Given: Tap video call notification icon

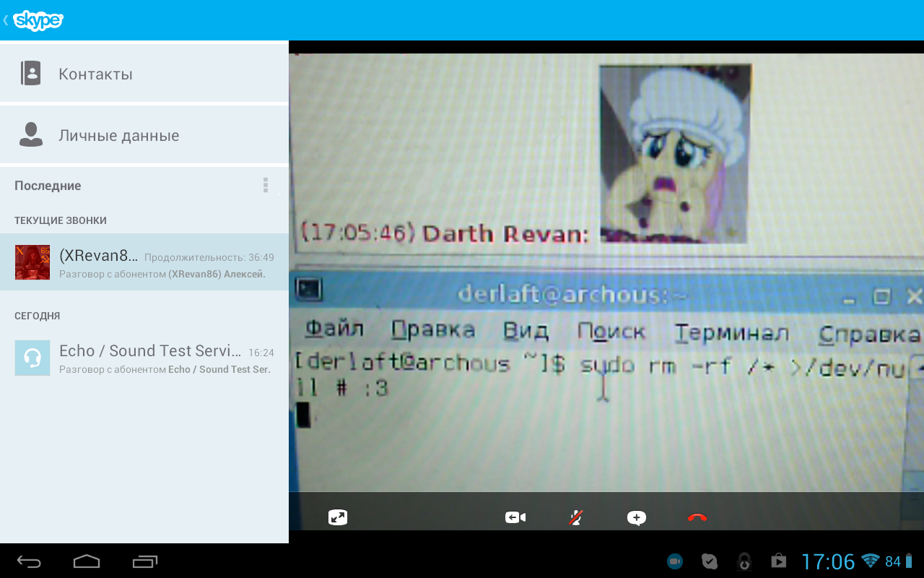Looking at the screenshot, I should point(675,561).
